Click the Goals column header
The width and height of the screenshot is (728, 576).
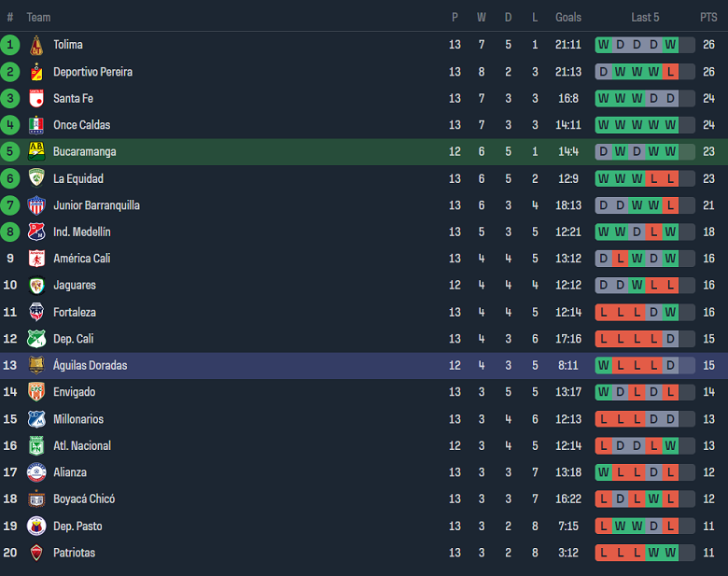tap(567, 18)
